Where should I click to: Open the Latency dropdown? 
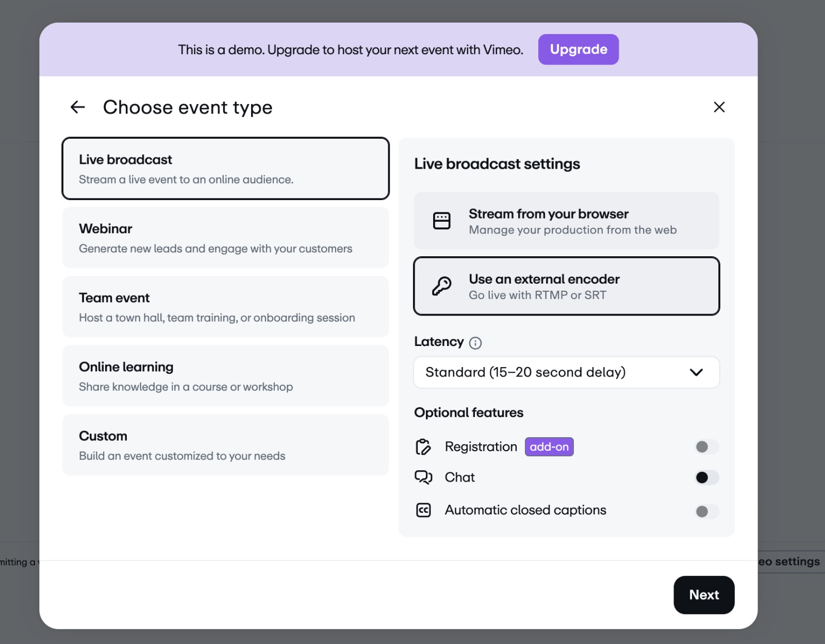pos(566,372)
